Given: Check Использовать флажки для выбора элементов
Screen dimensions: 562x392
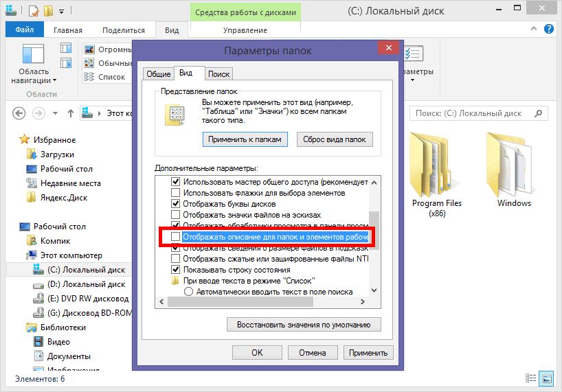Looking at the screenshot, I should pos(175,193).
